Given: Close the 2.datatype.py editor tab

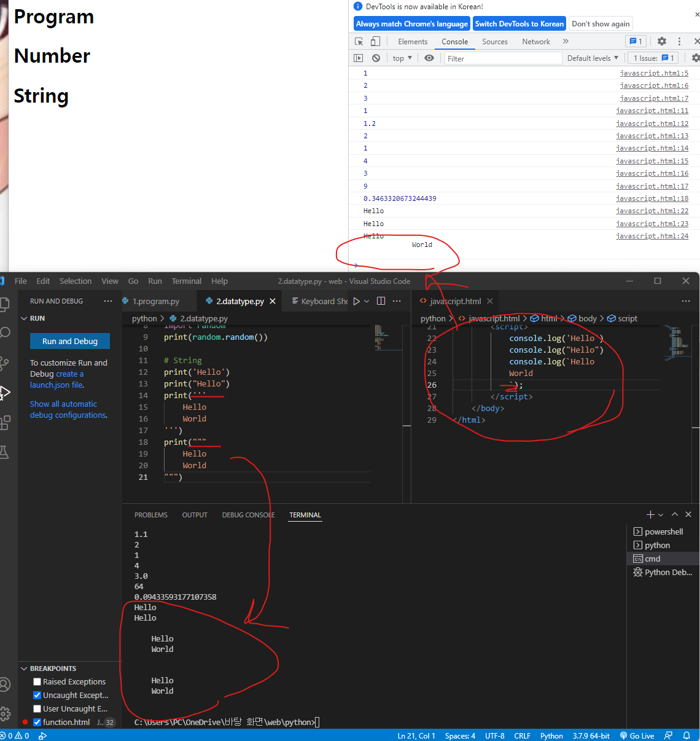Looking at the screenshot, I should coord(273,301).
